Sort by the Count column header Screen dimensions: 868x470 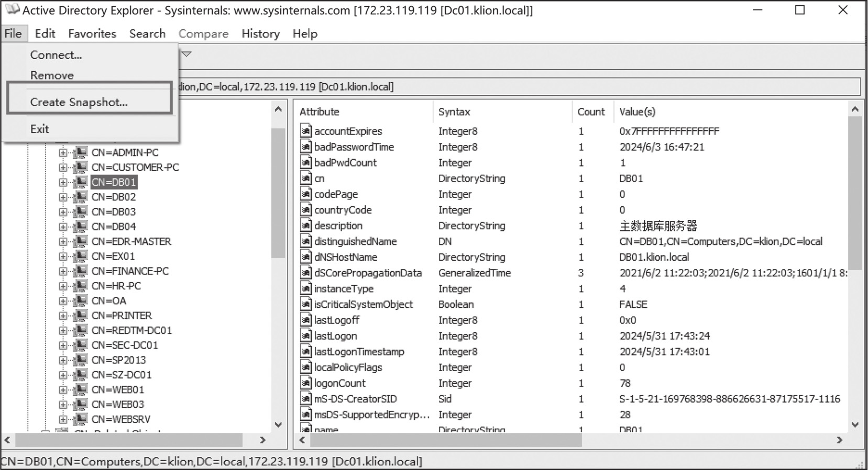coord(592,111)
